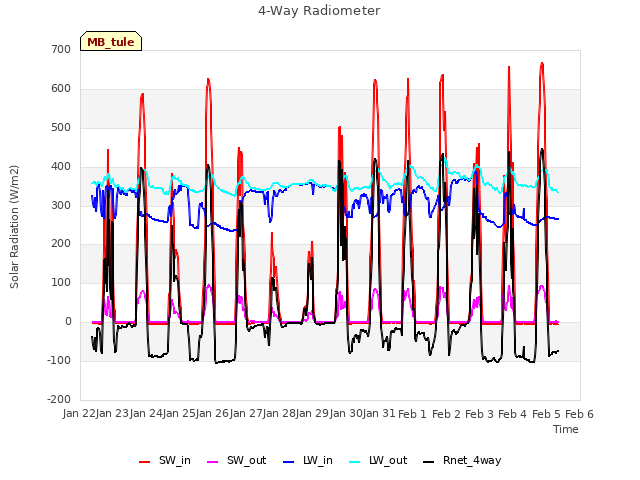
Task: Click the Time axis title
Action: (x=566, y=429)
